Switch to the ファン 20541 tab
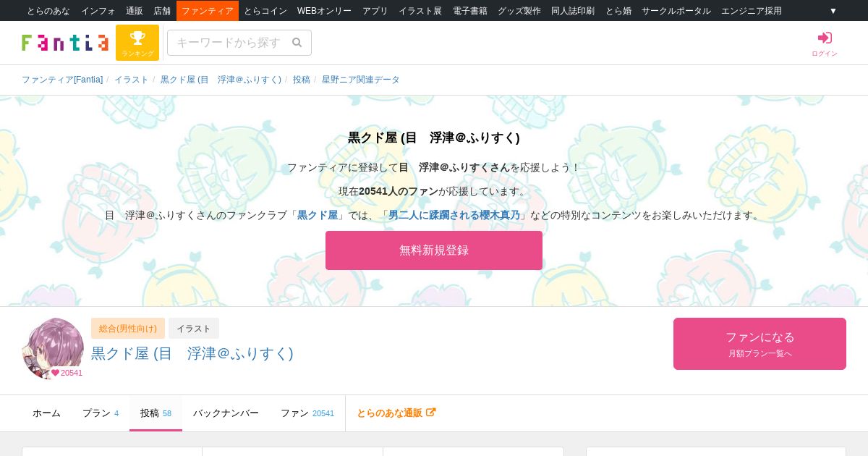This screenshot has height=456, width=868. [307, 413]
